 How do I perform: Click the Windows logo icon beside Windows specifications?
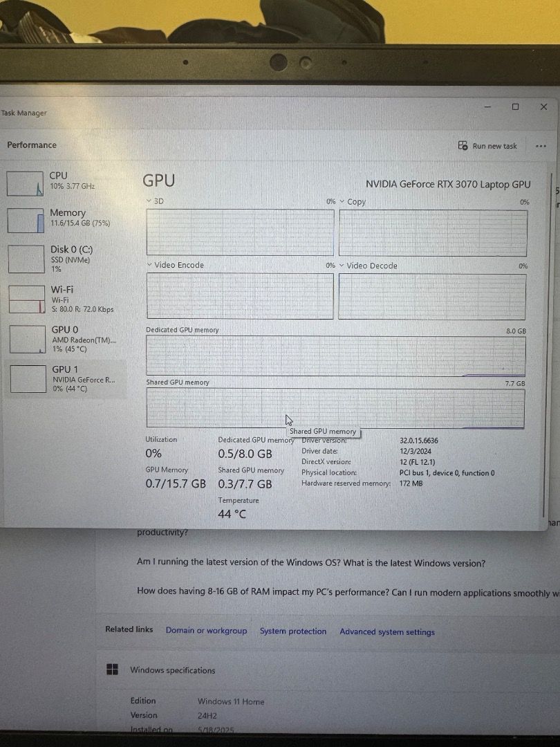pos(113,670)
